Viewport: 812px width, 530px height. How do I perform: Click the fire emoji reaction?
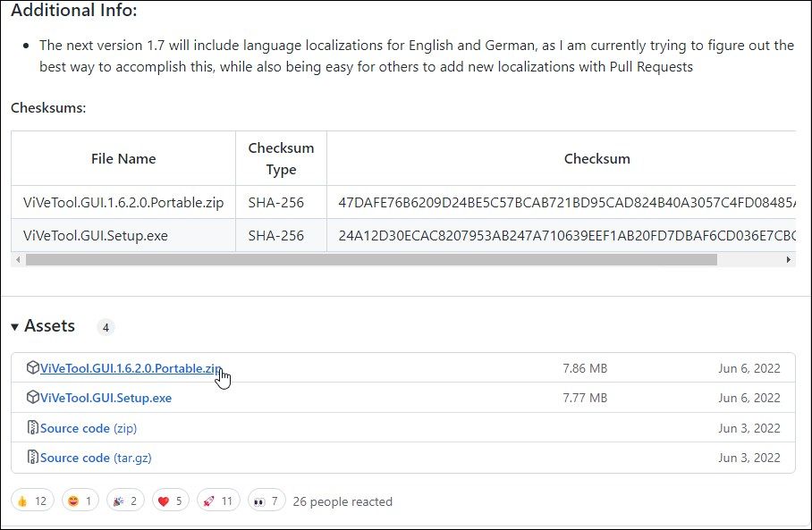click(33, 500)
